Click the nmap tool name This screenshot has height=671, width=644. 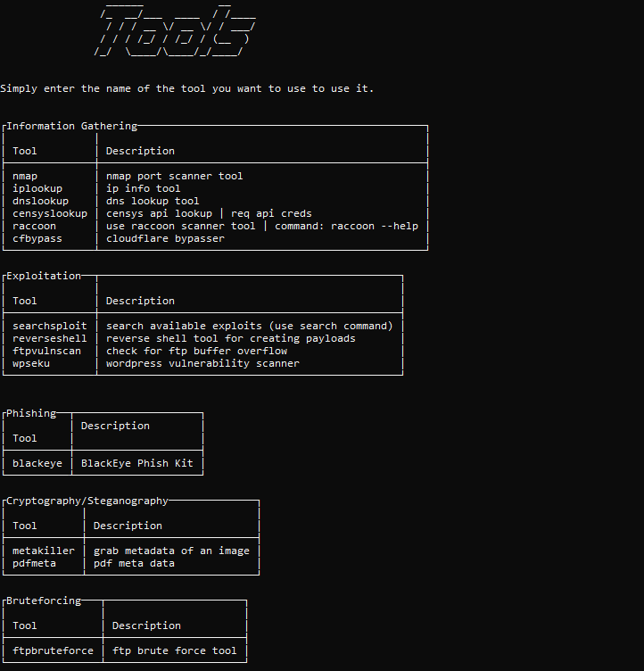tap(25, 177)
